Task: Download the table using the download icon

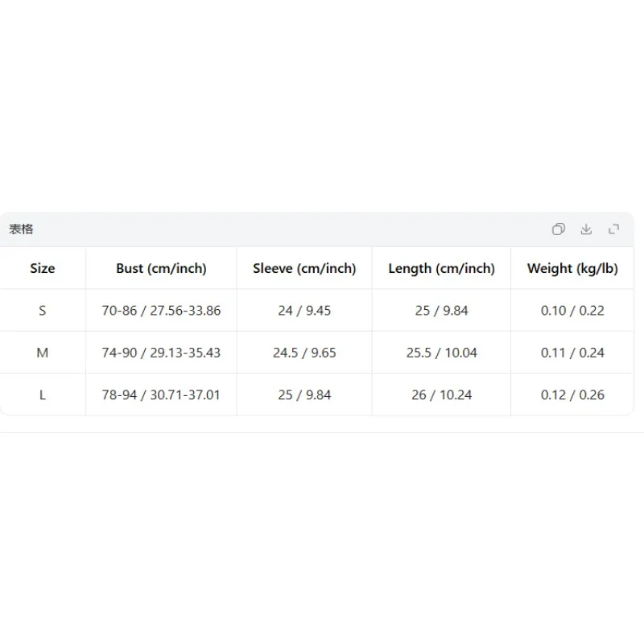Action: [586, 229]
